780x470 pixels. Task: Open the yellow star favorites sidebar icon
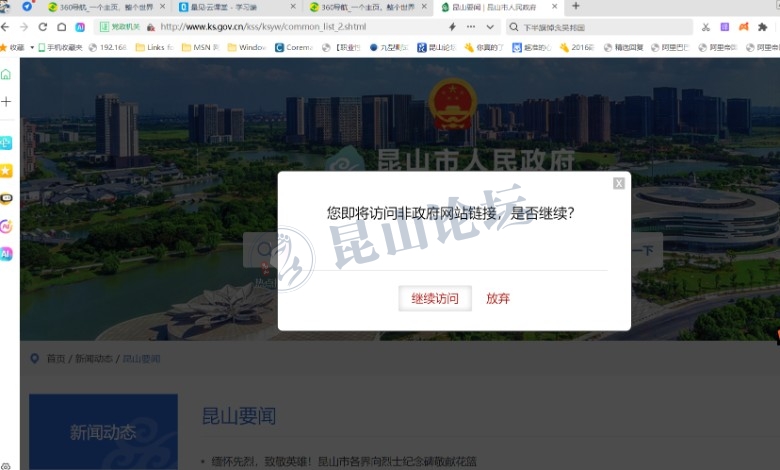(x=6, y=170)
